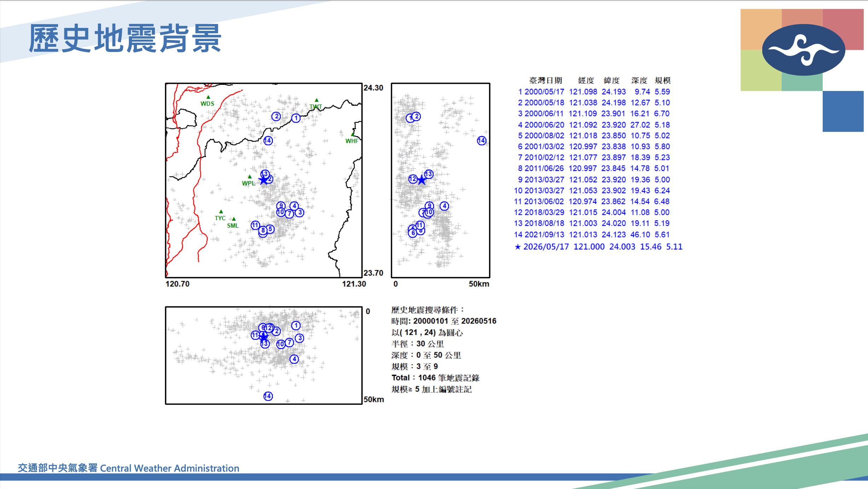Select table row 12 dated 2018/03/29
Viewport: 868px width, 489px height.
(x=592, y=212)
